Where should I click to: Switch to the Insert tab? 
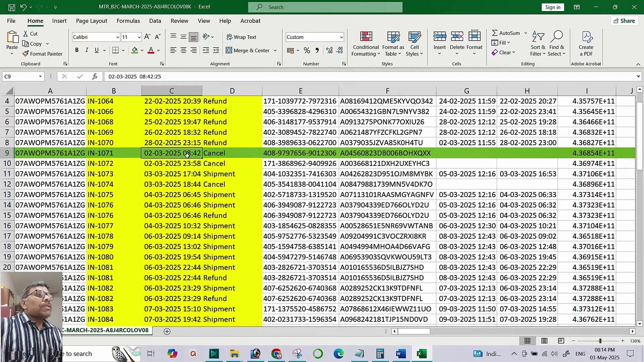(59, 21)
